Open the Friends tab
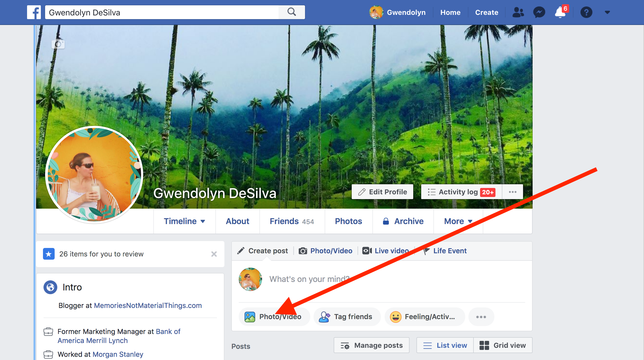This screenshot has width=644, height=360. tap(292, 221)
